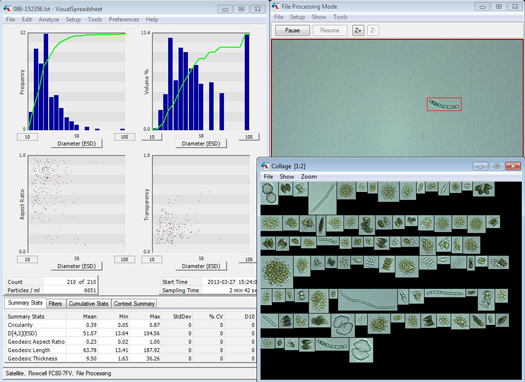525x382 pixels.
Task: Click the Collage window app icon
Action: tap(265, 166)
